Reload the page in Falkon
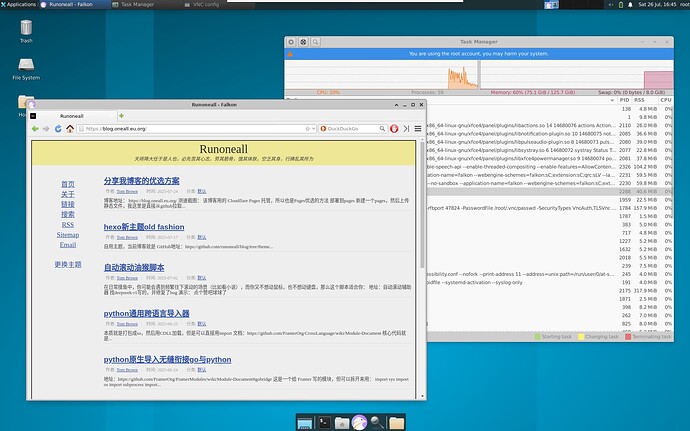The height and width of the screenshot is (431, 690). [58, 129]
